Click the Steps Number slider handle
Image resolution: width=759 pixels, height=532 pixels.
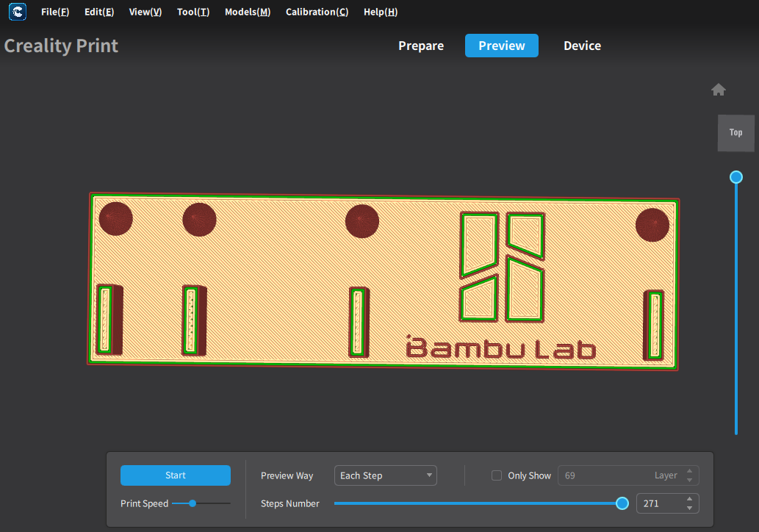622,503
